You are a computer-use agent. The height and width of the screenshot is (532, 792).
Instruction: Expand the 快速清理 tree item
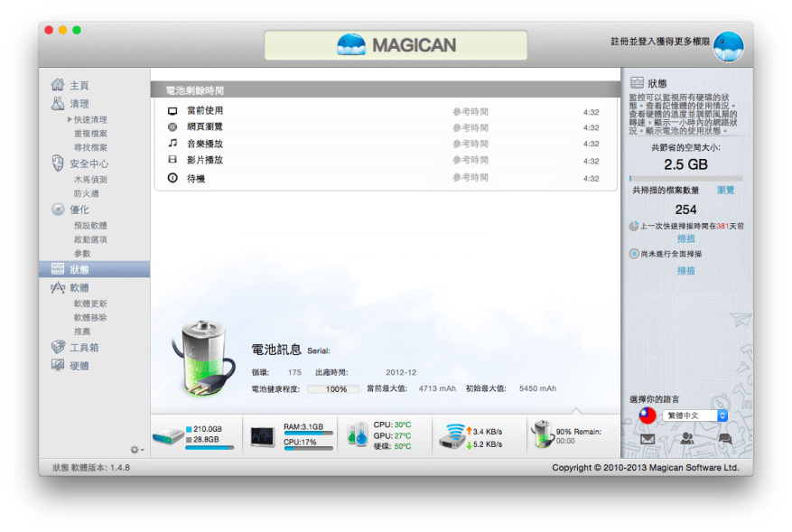[x=70, y=119]
